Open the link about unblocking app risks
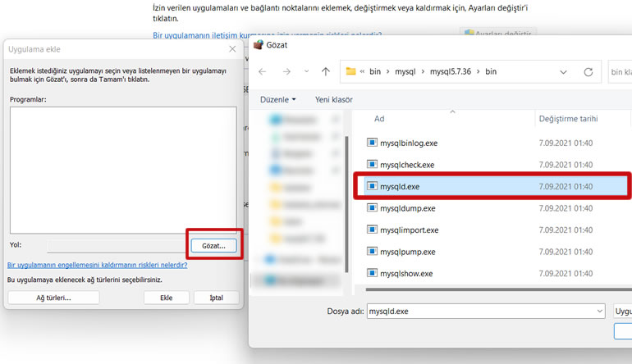This screenshot has width=632, height=364. (x=97, y=265)
